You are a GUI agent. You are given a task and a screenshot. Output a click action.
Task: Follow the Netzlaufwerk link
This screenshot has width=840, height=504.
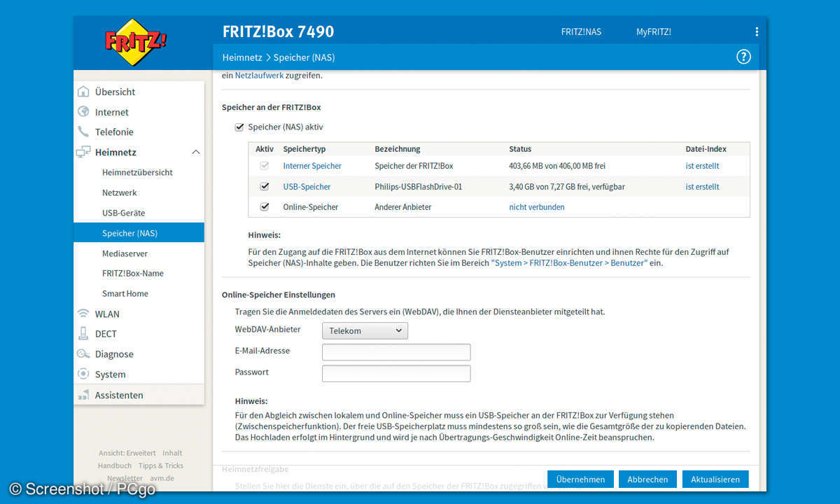(x=259, y=76)
